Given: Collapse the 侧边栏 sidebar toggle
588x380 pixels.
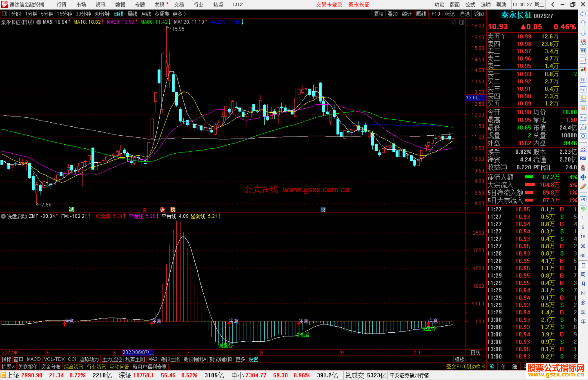Looking at the screenshot, I should (x=476, y=367).
